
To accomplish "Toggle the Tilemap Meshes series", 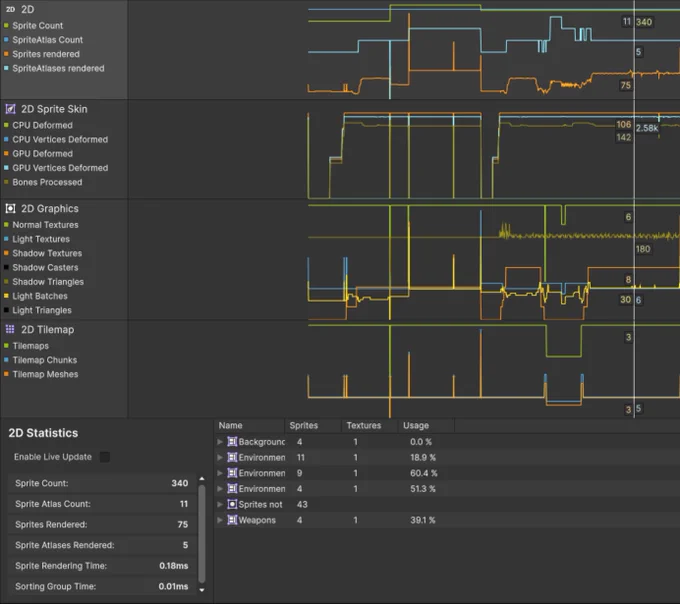I will pos(6,374).
